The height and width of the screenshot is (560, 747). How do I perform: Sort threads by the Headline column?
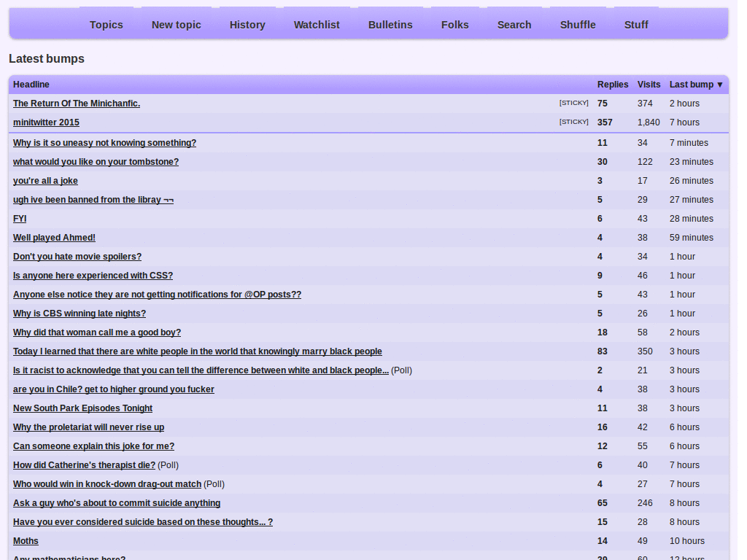pos(31,84)
